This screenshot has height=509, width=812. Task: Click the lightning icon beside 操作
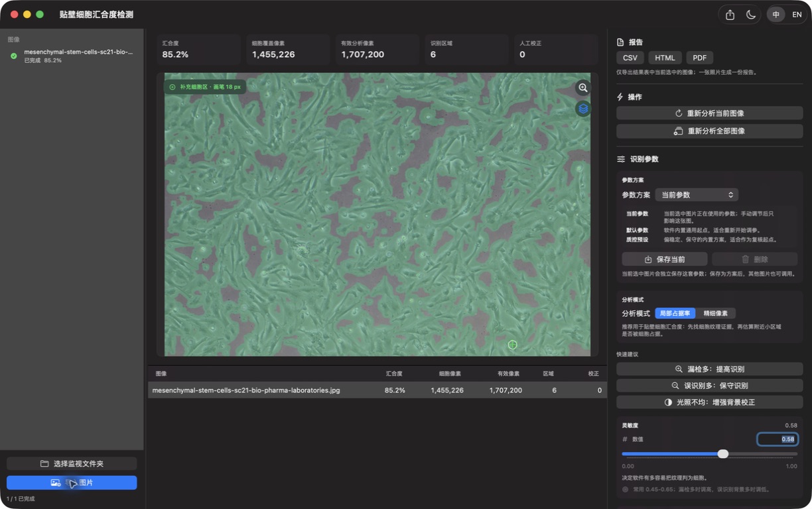click(620, 97)
